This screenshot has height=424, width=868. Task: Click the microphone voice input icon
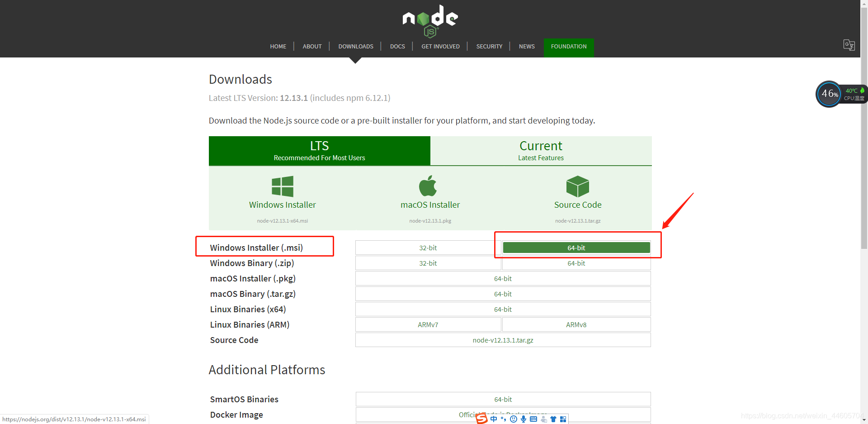(x=524, y=419)
